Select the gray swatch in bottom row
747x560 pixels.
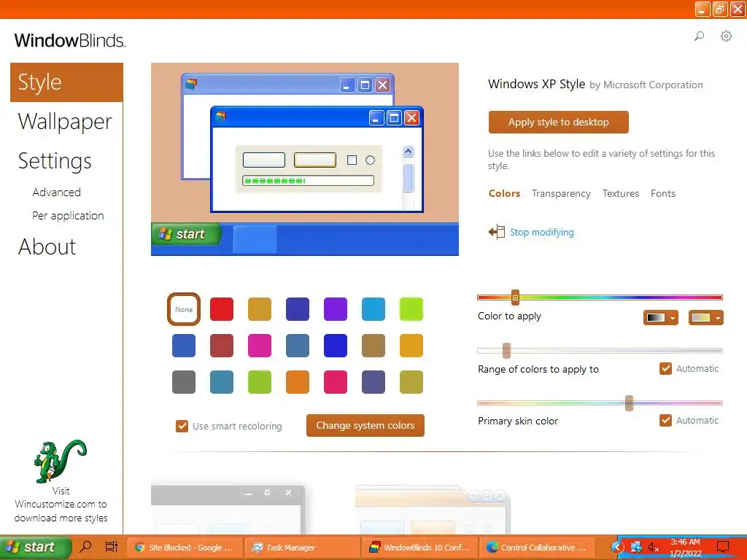(x=183, y=382)
